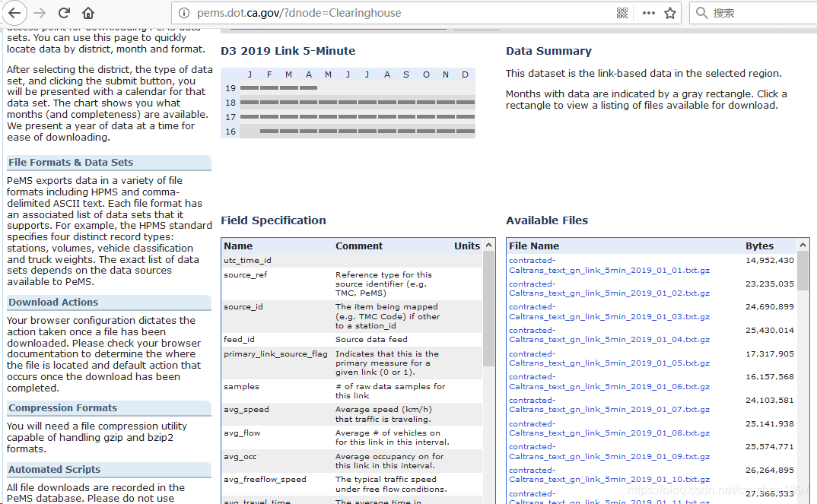Click the search magnifier icon

tap(702, 13)
